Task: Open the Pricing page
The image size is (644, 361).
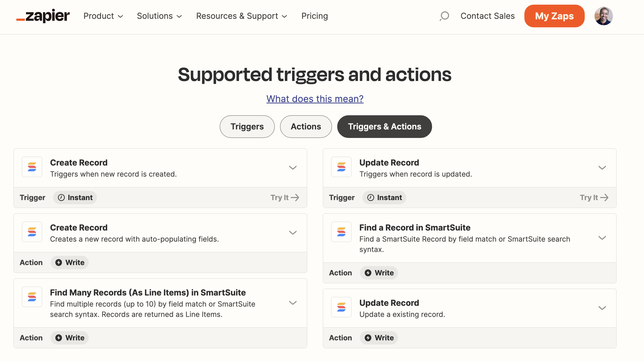Action: [x=315, y=16]
